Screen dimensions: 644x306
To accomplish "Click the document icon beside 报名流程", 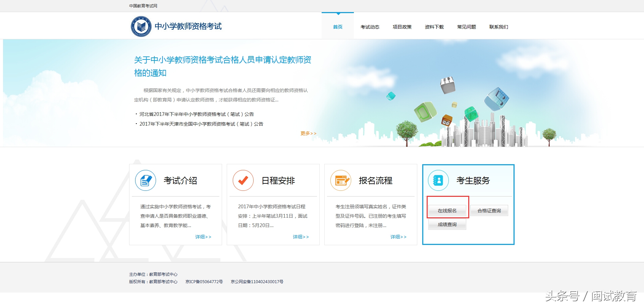I will coord(341,180).
